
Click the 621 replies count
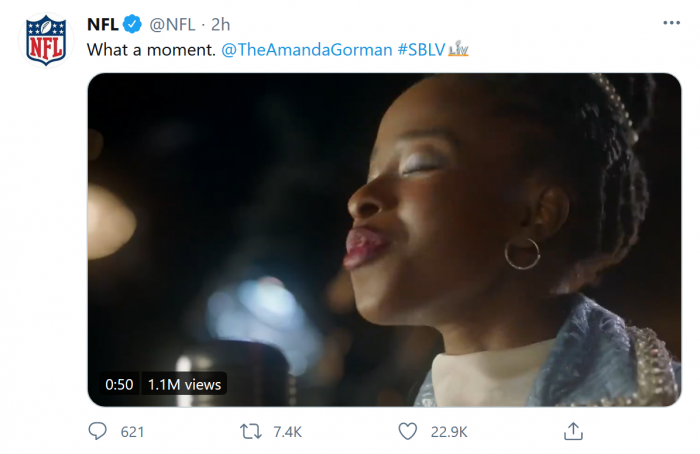(x=132, y=432)
